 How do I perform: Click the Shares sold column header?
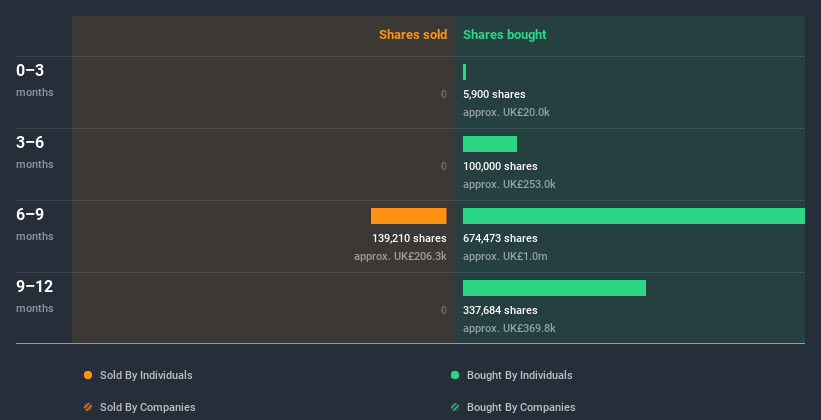413,35
